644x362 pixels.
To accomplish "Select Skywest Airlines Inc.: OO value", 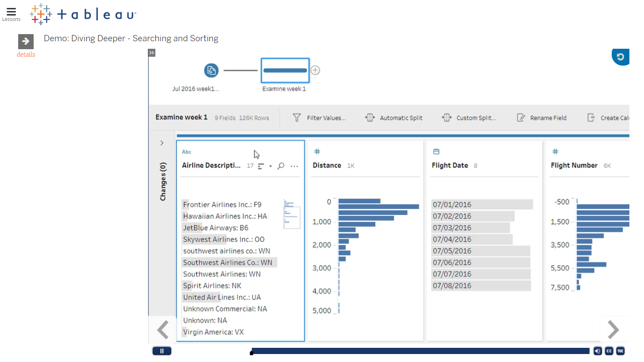I will point(224,239).
